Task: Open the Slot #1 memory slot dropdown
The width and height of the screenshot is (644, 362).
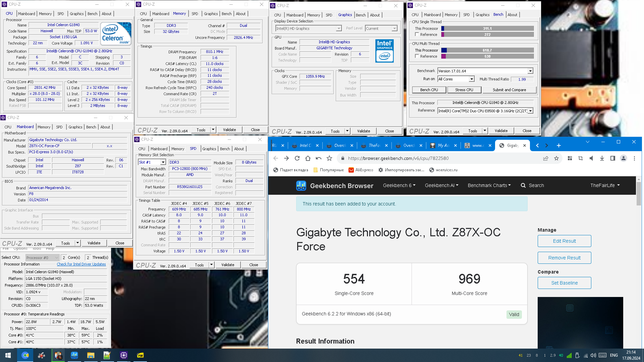Action: pyautogui.click(x=163, y=162)
